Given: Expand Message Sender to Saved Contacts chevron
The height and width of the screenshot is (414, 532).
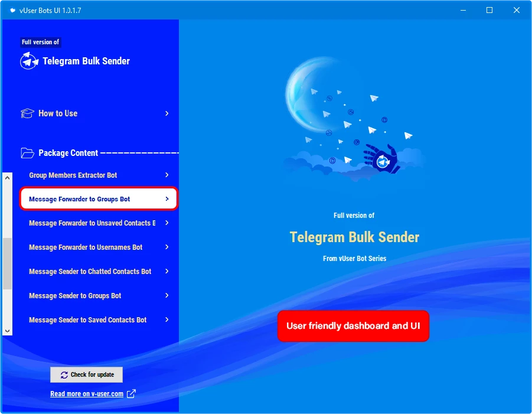Looking at the screenshot, I should (167, 320).
